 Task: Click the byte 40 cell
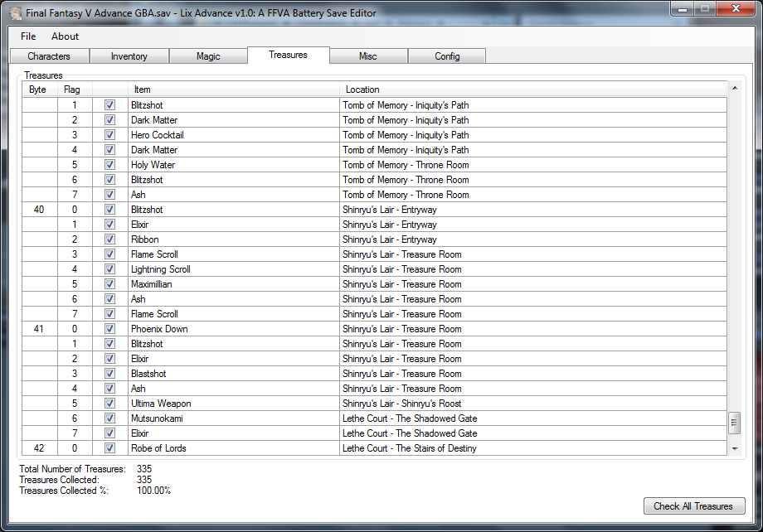coord(39,209)
